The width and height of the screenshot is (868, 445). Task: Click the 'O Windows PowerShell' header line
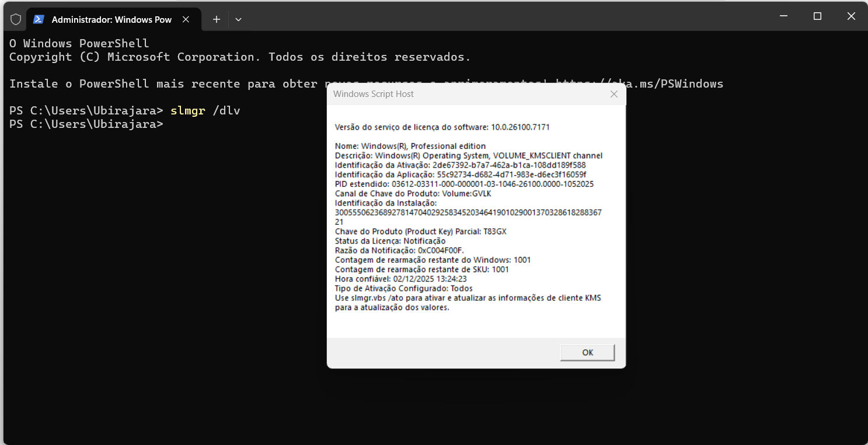[x=79, y=44]
